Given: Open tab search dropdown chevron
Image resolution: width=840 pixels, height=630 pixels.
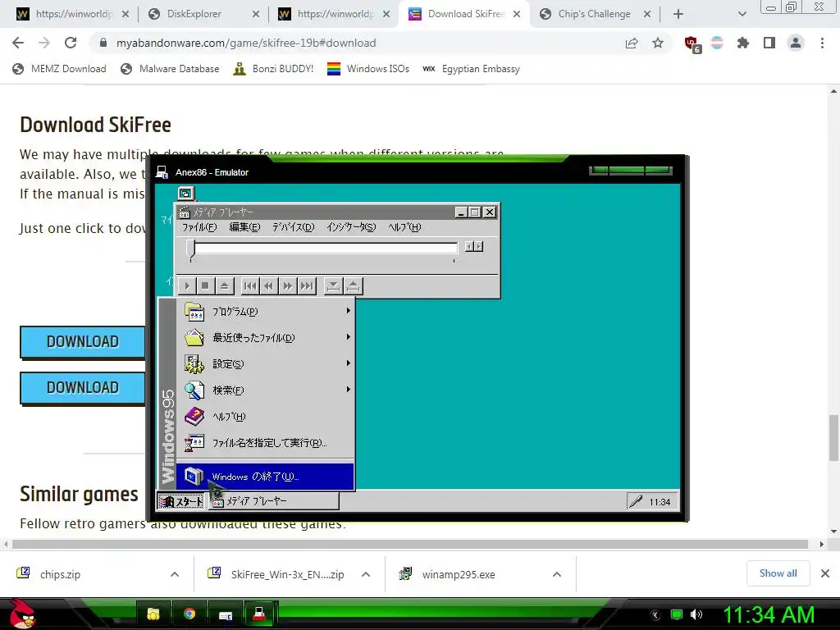Looking at the screenshot, I should [x=742, y=14].
